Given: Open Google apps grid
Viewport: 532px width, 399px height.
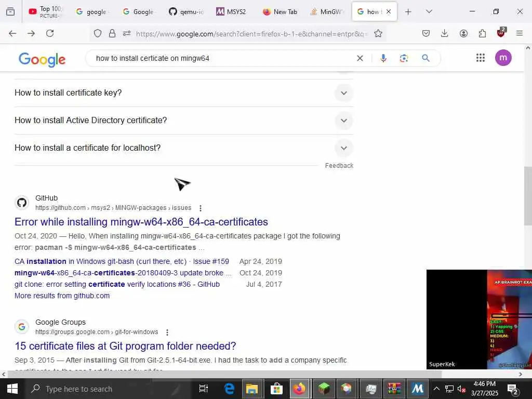Looking at the screenshot, I should [481, 58].
